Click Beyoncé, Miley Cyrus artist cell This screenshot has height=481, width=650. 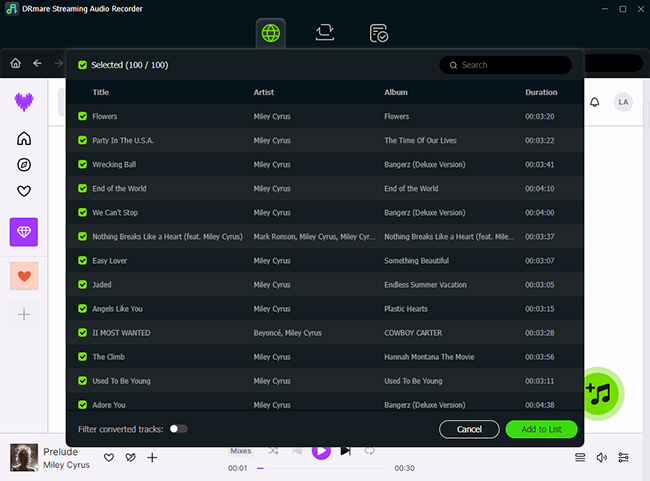pos(288,333)
